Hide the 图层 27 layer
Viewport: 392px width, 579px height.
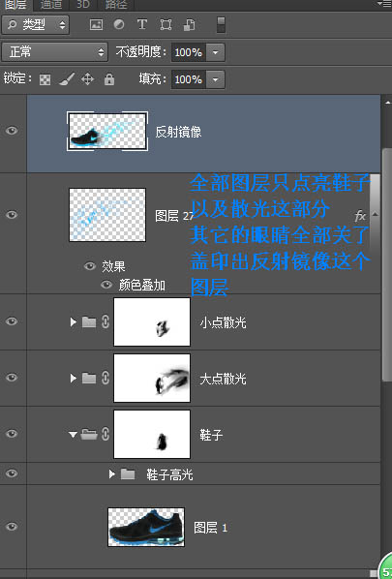coord(12,215)
